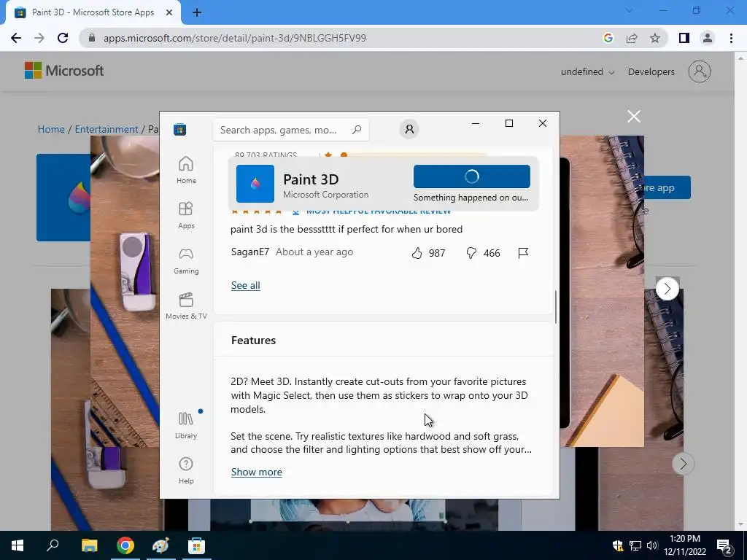Click See all reviews link

click(245, 285)
